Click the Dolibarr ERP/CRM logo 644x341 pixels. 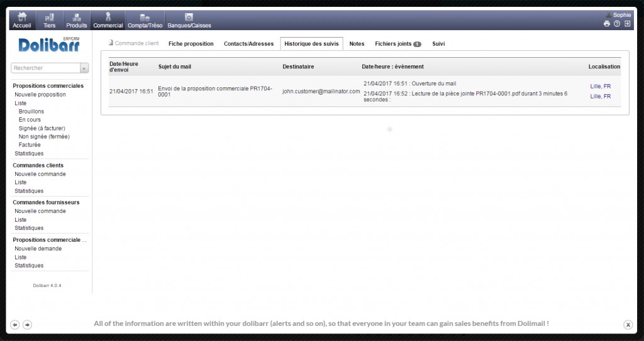tap(49, 45)
